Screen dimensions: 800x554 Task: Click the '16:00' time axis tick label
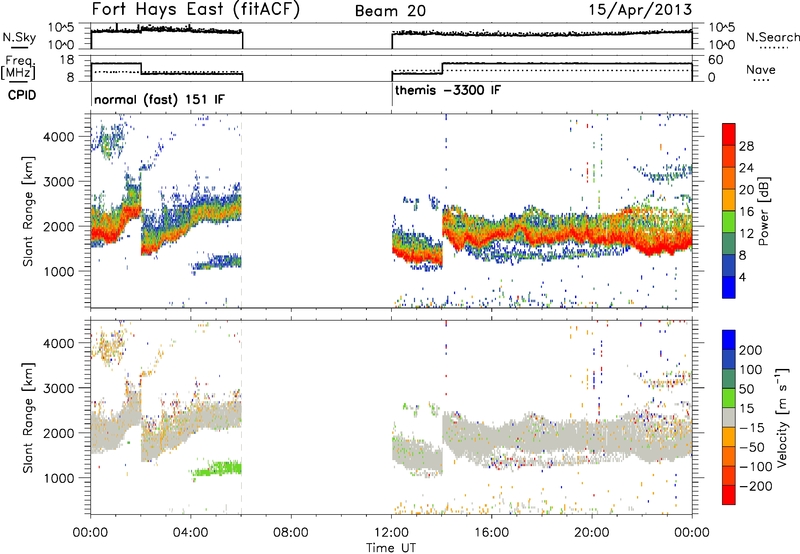tap(491, 533)
